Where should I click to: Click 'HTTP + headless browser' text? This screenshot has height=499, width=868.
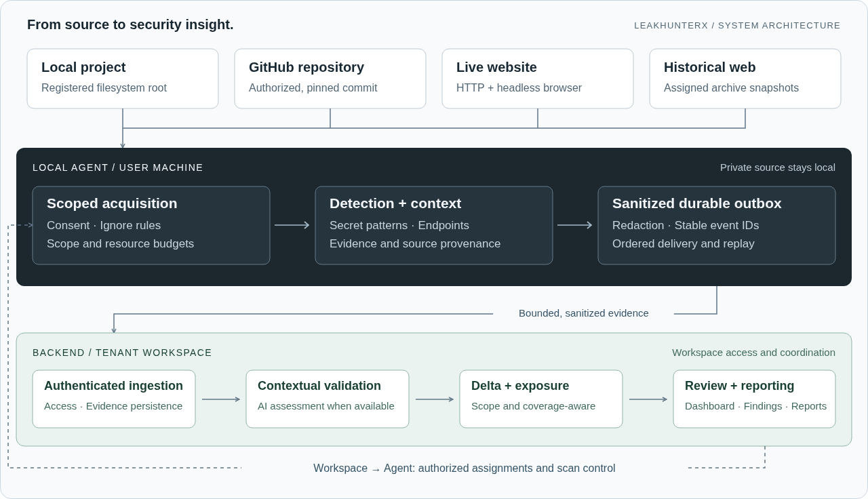pos(519,88)
